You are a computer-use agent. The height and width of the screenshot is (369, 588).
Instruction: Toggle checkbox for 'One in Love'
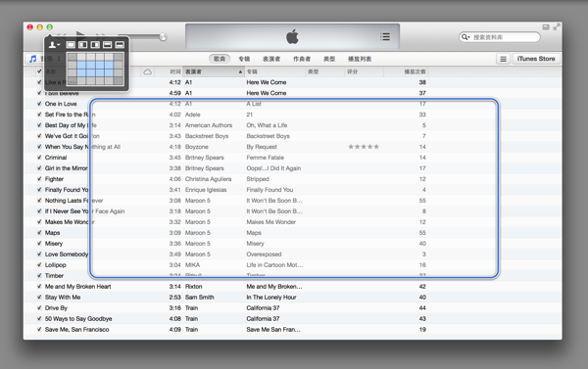[x=39, y=104]
